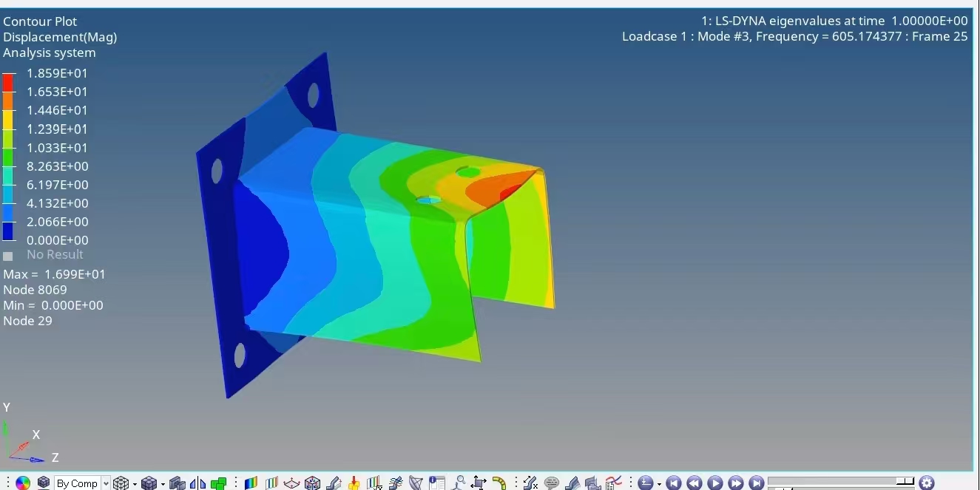980x490 pixels.
Task: Click the Contour plot rainbow icon
Action: (x=251, y=483)
